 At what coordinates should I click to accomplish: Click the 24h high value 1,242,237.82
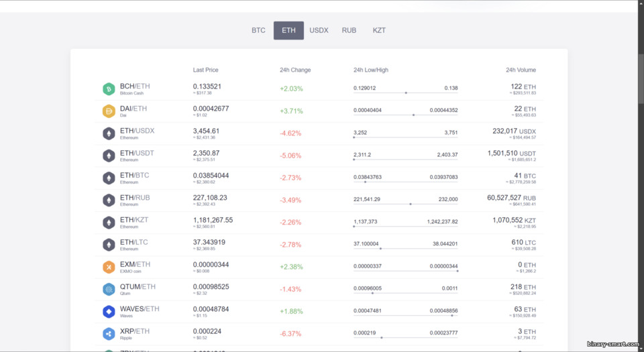[442, 221]
